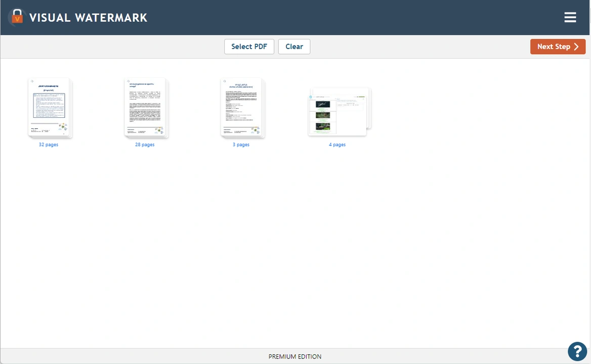Select the 3 pages PDF thumbnail
This screenshot has height=364, width=591.
click(x=243, y=108)
